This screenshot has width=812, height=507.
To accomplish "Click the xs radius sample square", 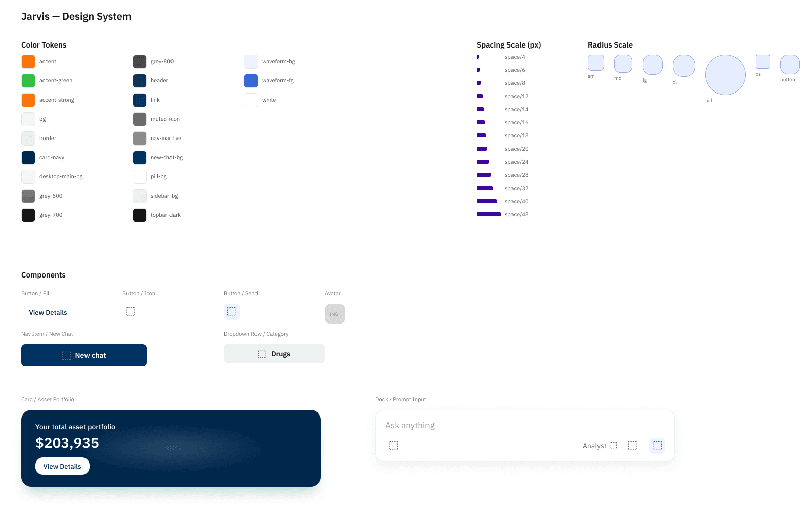I will 763,62.
